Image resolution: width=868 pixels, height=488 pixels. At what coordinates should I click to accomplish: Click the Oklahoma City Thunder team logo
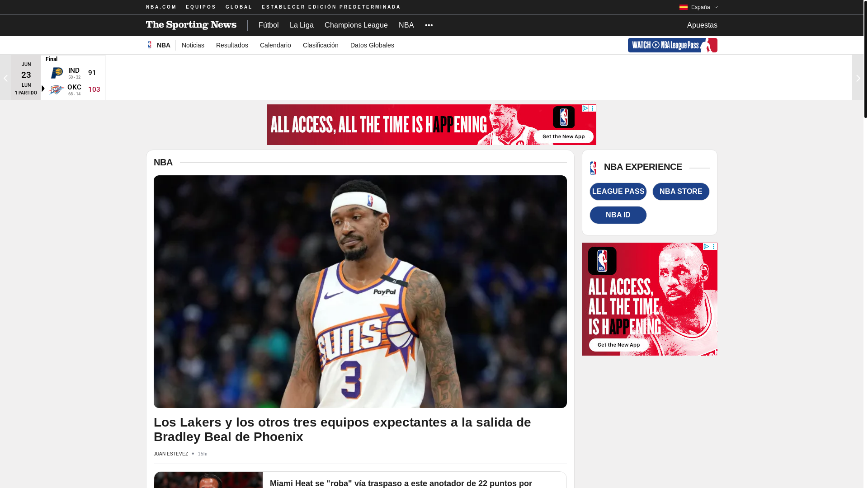pyautogui.click(x=57, y=89)
